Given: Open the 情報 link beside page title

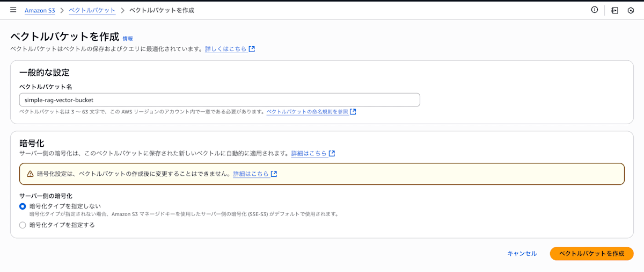Looking at the screenshot, I should click(128, 39).
